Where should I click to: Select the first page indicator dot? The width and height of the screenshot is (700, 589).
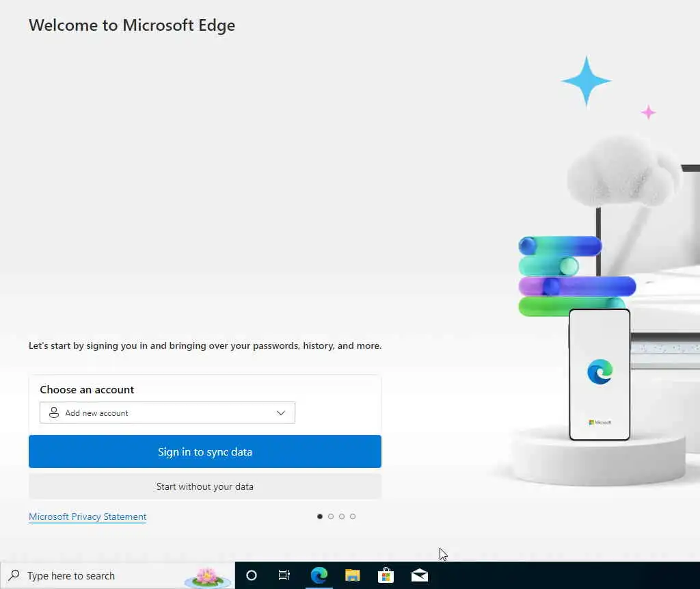coord(320,516)
